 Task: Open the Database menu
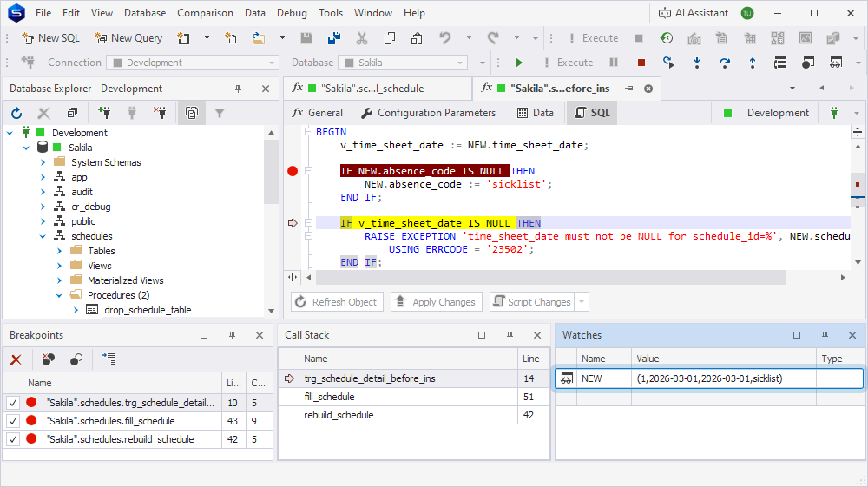point(144,13)
